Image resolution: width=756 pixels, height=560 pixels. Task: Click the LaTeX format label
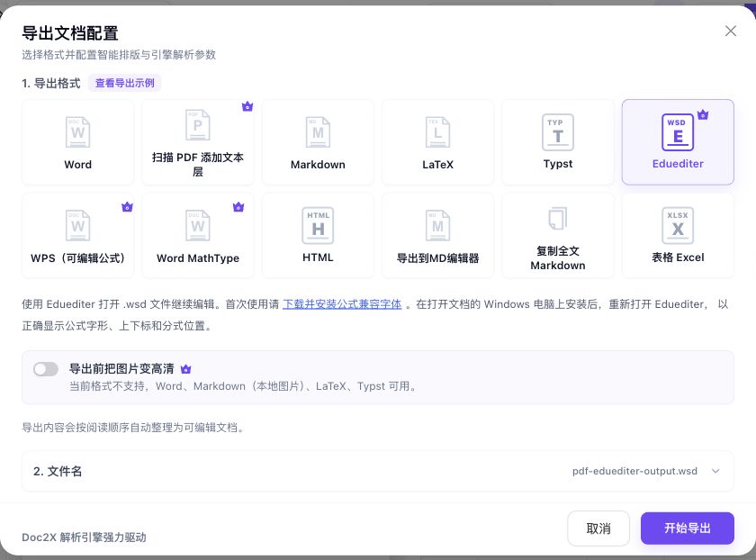coord(437,165)
